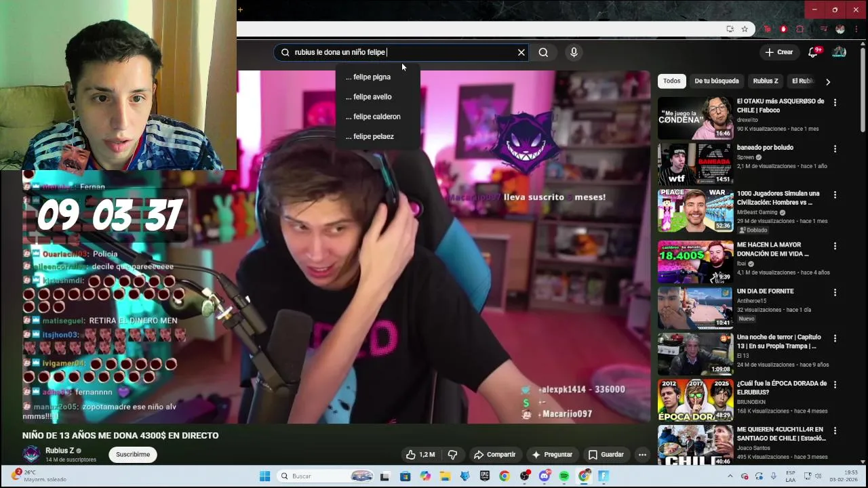Open File Explorer from the taskbar
Viewport: 868px width, 488px height.
(x=445, y=476)
